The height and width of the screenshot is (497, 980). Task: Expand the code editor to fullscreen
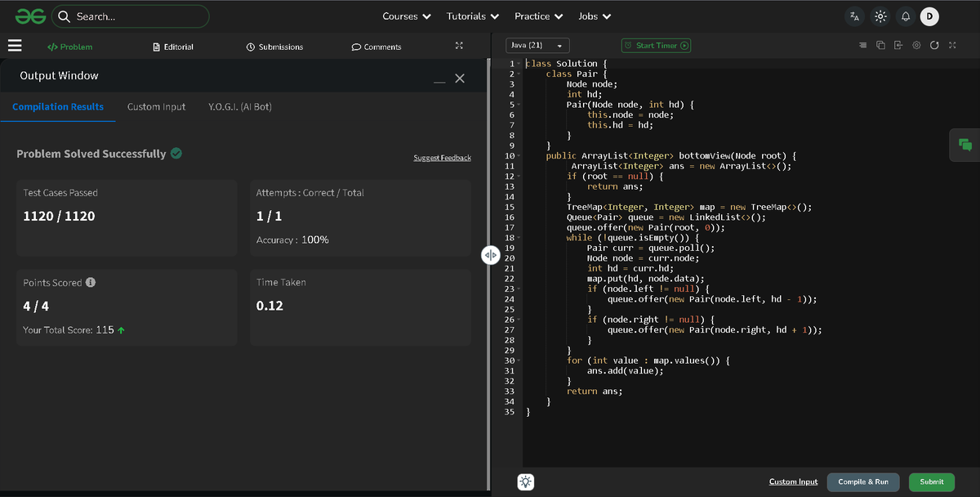pos(952,46)
